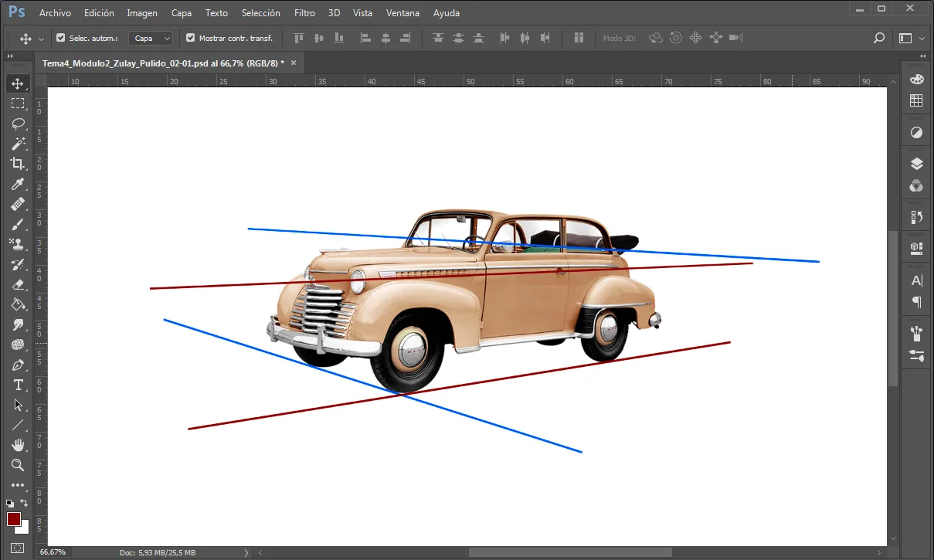Open the Capa auto-select dropdown
The width and height of the screenshot is (934, 560).
151,38
